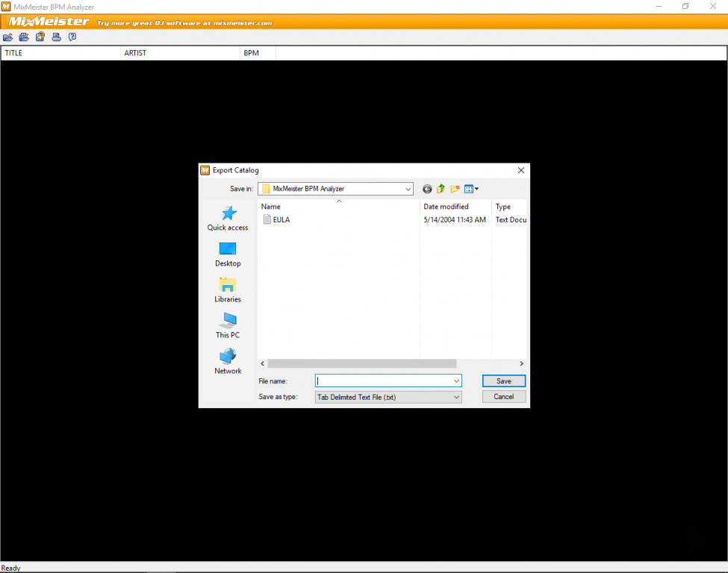Select the EULA file in list

pyautogui.click(x=281, y=220)
